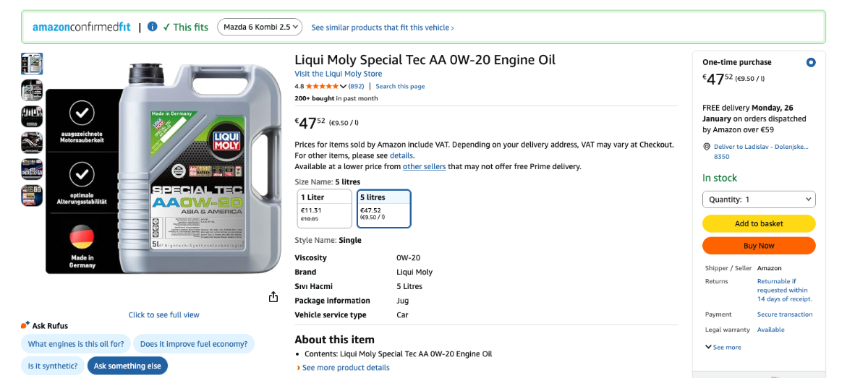Choose the 1 Liter size option
Viewport: 868px width, 378px height.
point(324,208)
